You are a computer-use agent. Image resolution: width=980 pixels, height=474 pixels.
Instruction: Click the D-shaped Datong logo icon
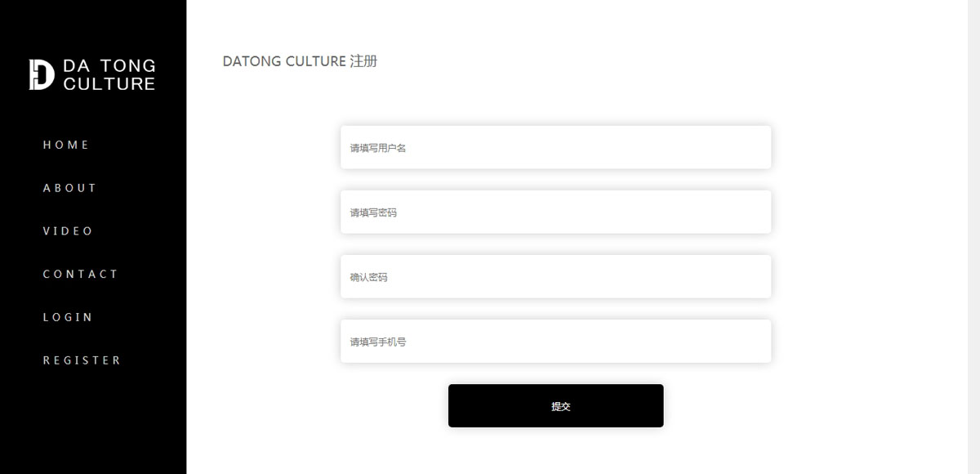42,74
